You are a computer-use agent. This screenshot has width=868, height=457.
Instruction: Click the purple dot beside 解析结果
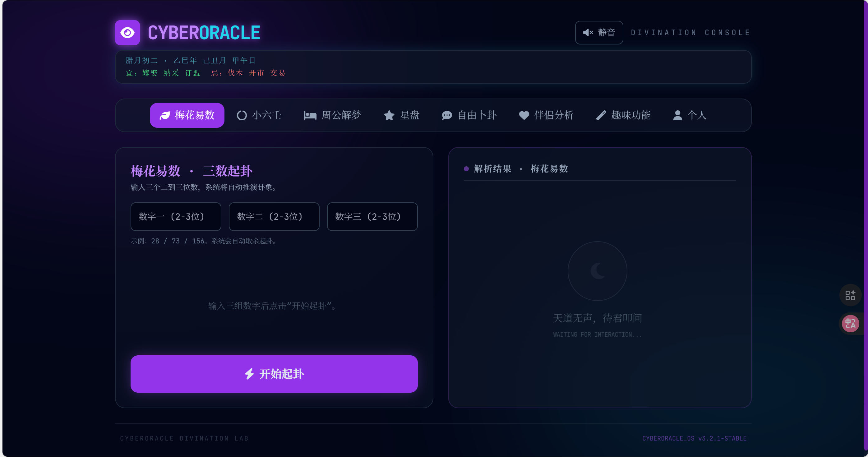tap(466, 168)
